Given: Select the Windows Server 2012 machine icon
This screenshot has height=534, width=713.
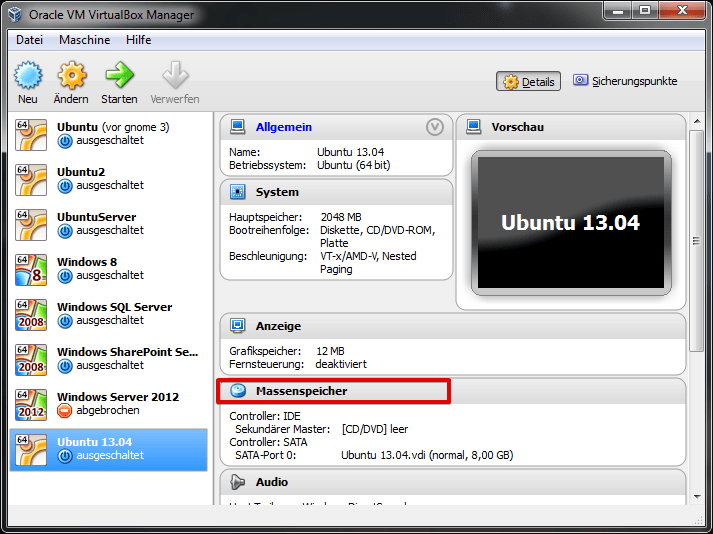Looking at the screenshot, I should coord(31,405).
